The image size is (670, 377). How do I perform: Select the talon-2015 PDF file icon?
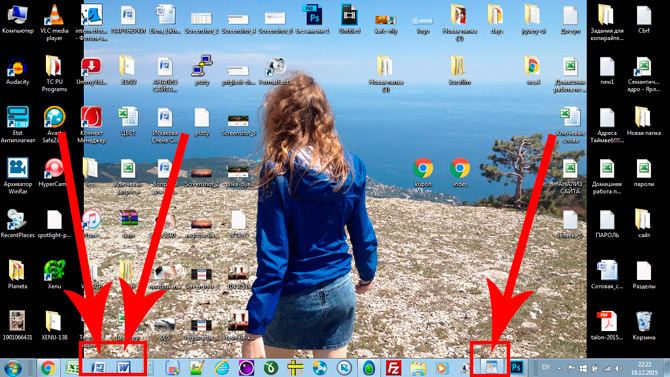(x=607, y=326)
